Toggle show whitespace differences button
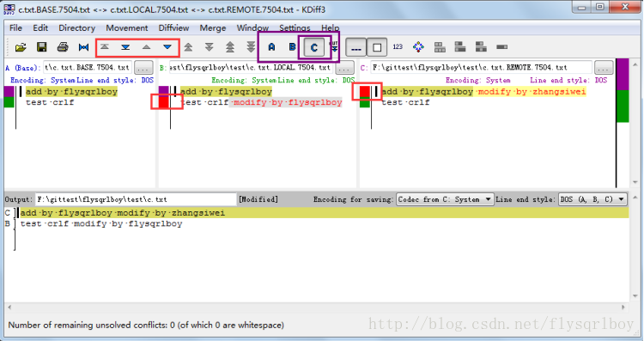644x341 pixels. tap(377, 47)
